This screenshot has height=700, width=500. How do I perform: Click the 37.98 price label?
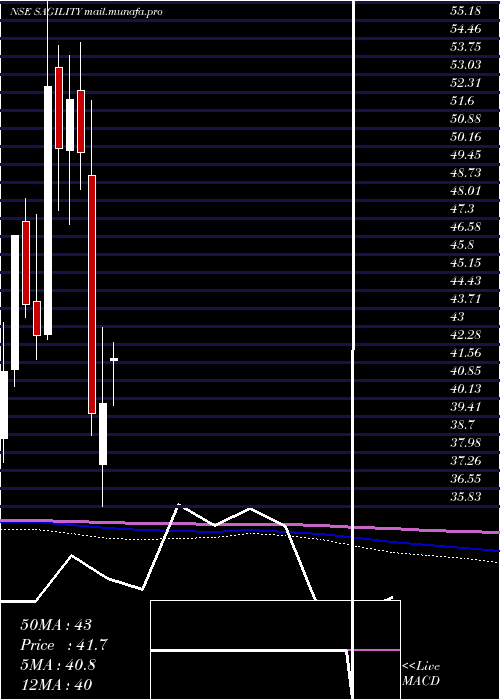click(x=466, y=442)
